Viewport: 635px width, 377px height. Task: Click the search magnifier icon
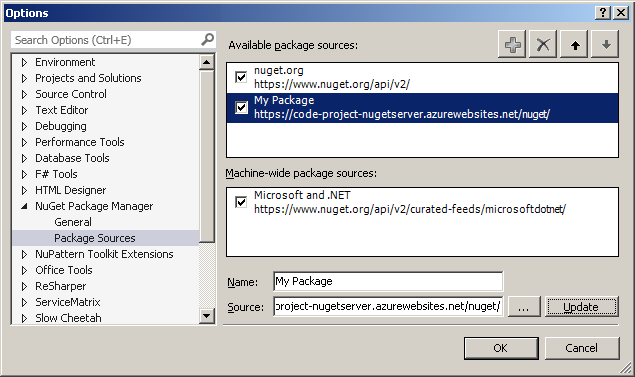tap(208, 40)
